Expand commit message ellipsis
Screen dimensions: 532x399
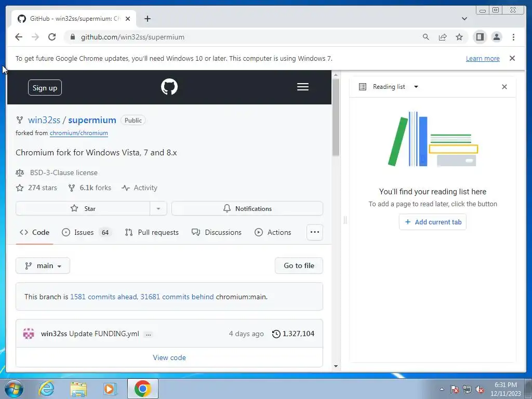(x=148, y=334)
